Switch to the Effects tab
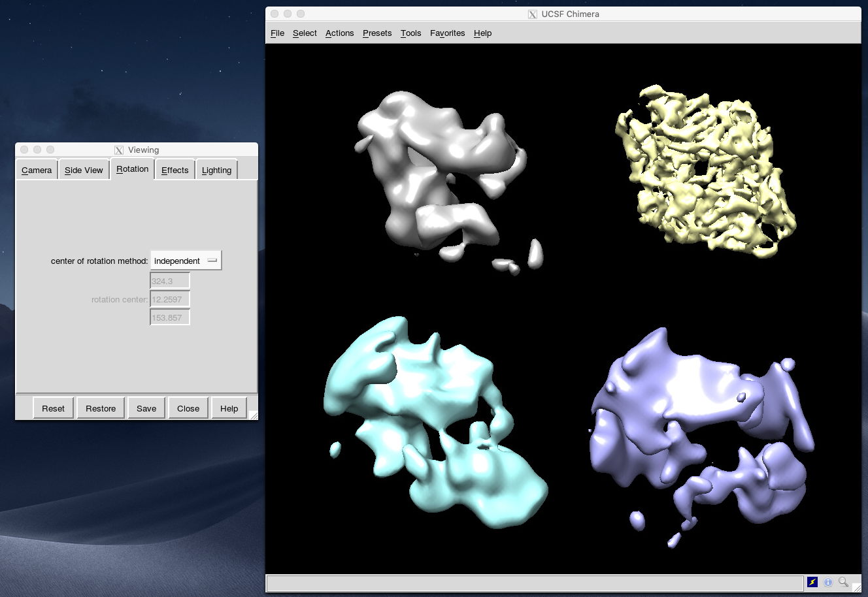The height and width of the screenshot is (597, 868). point(175,170)
